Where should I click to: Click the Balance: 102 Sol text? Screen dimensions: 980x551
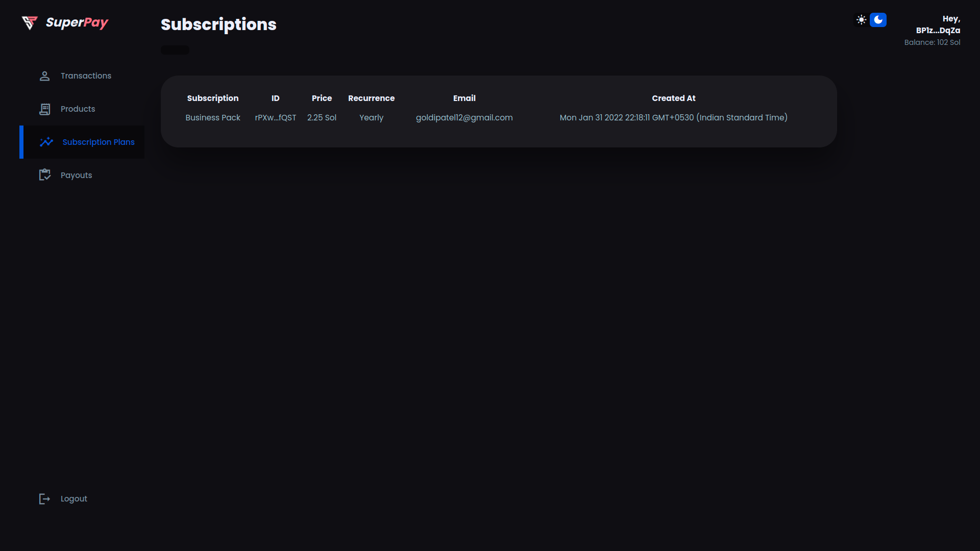click(x=933, y=43)
